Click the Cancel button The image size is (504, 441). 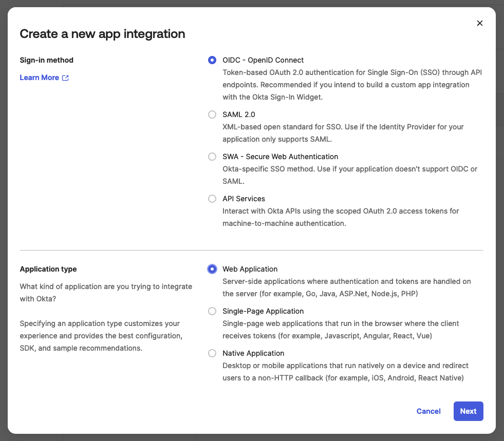coord(428,411)
